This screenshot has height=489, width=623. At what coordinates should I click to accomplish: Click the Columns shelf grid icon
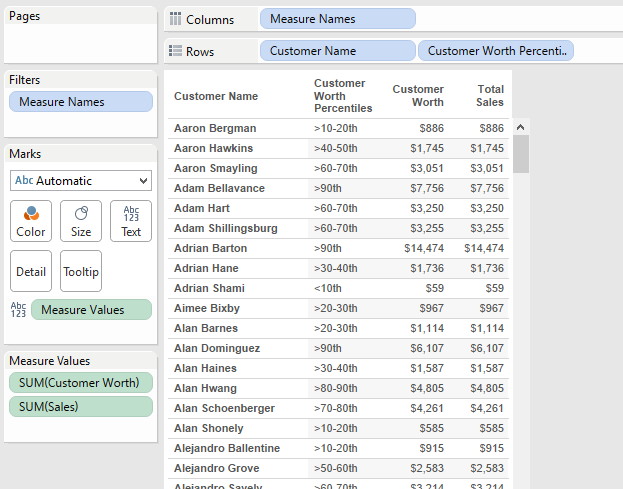tap(176, 19)
